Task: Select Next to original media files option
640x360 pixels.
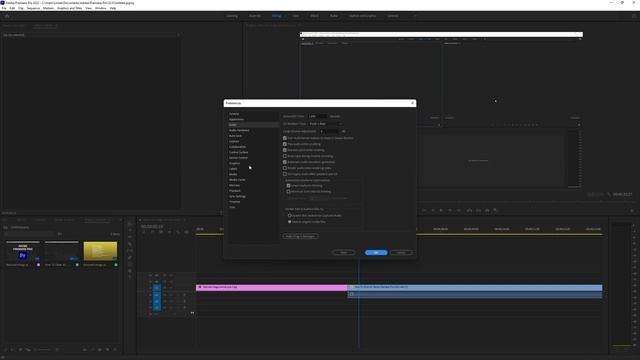Action: point(290,222)
